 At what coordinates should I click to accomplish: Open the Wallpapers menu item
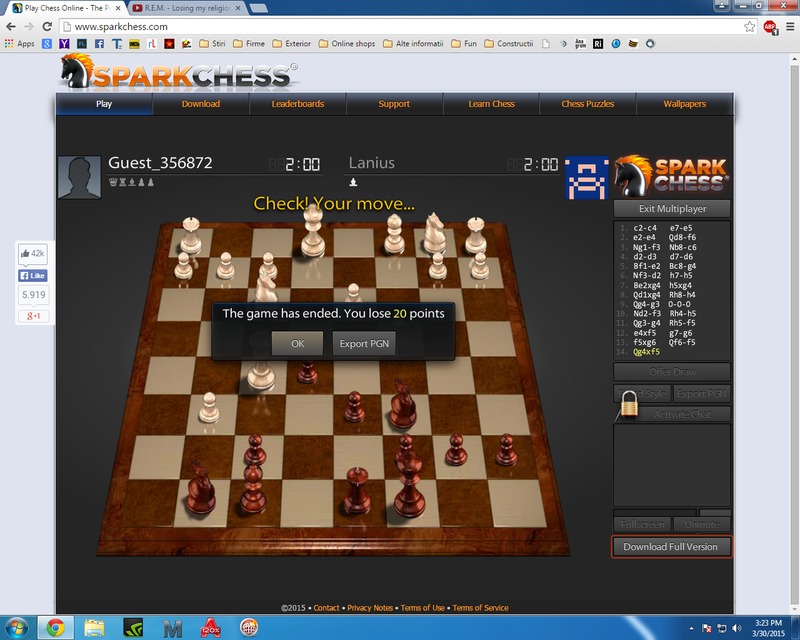[685, 104]
